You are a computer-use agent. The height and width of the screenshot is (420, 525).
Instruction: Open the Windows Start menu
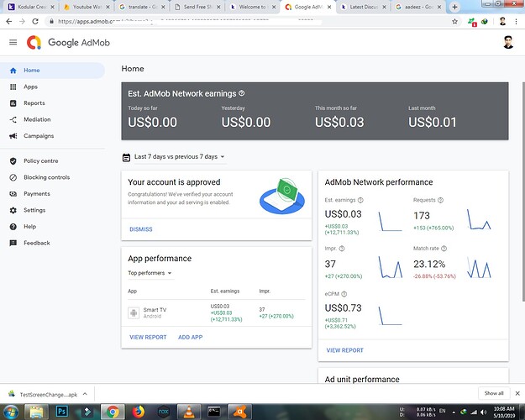pyautogui.click(x=11, y=412)
